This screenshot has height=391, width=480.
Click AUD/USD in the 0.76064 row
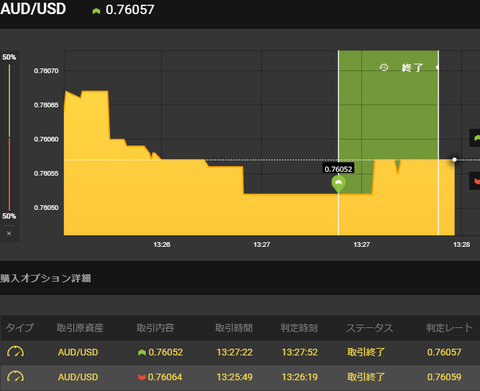(x=78, y=377)
